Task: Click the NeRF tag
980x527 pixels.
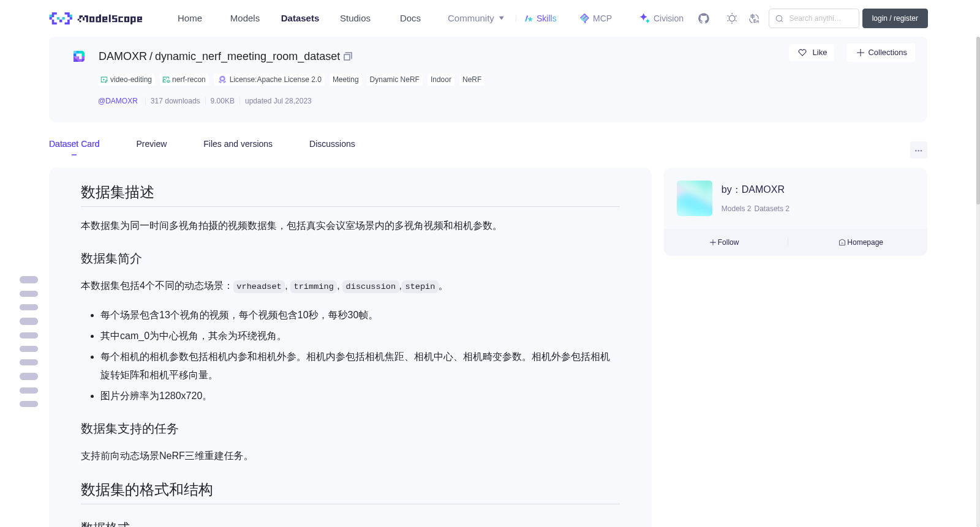Action: point(472,80)
